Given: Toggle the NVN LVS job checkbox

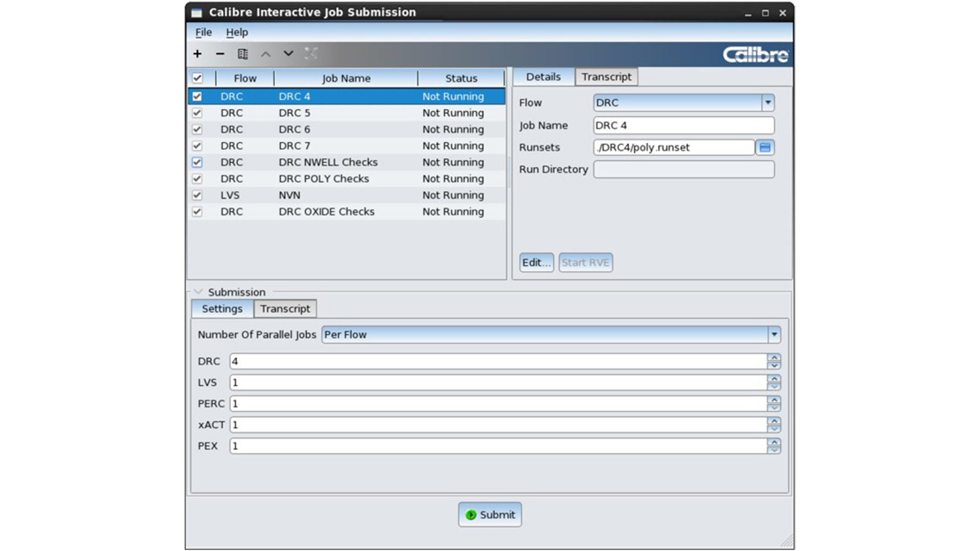Looking at the screenshot, I should click(x=198, y=195).
